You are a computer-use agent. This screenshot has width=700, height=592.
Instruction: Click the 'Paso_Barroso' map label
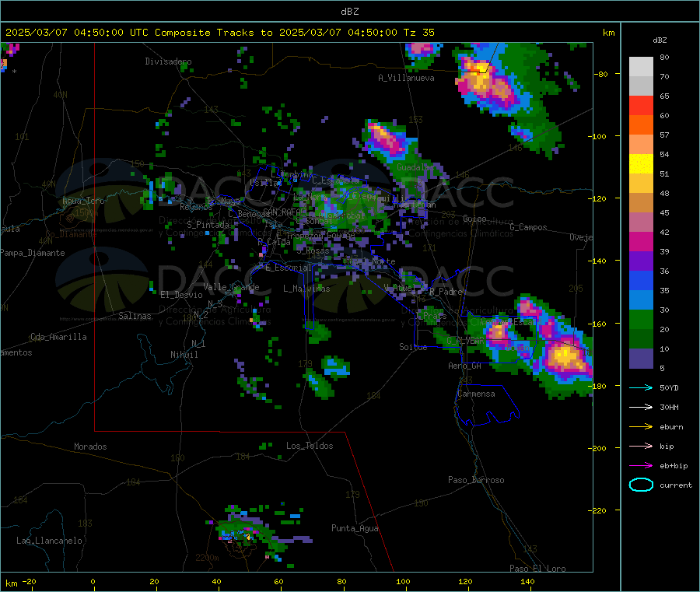(x=476, y=480)
